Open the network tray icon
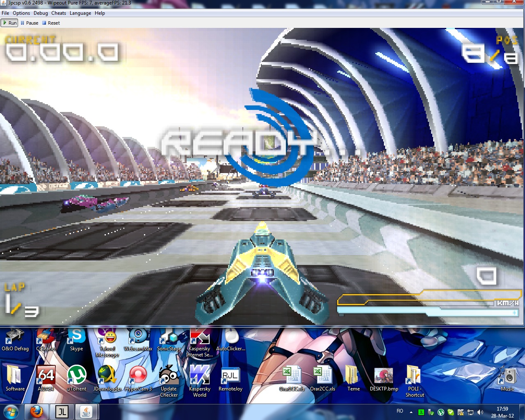This screenshot has height=420, width=525. 470,412
